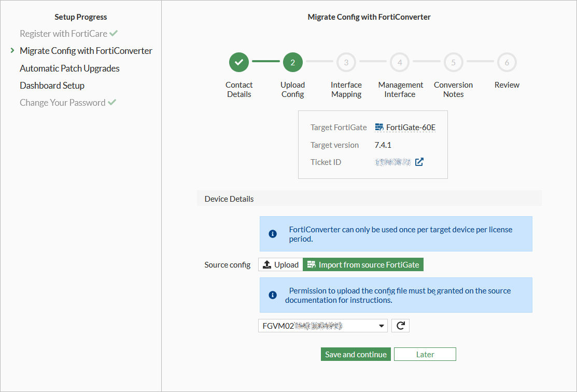Click the FortiGate device icon beside FortiGate-60E
577x392 pixels.
click(x=378, y=127)
